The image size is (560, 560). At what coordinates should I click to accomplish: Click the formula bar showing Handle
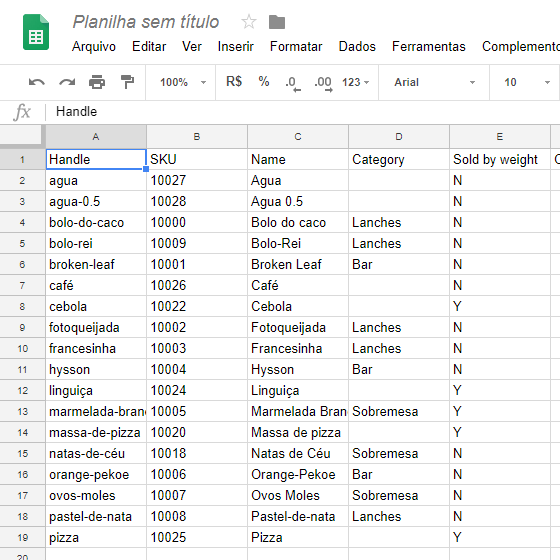304,112
